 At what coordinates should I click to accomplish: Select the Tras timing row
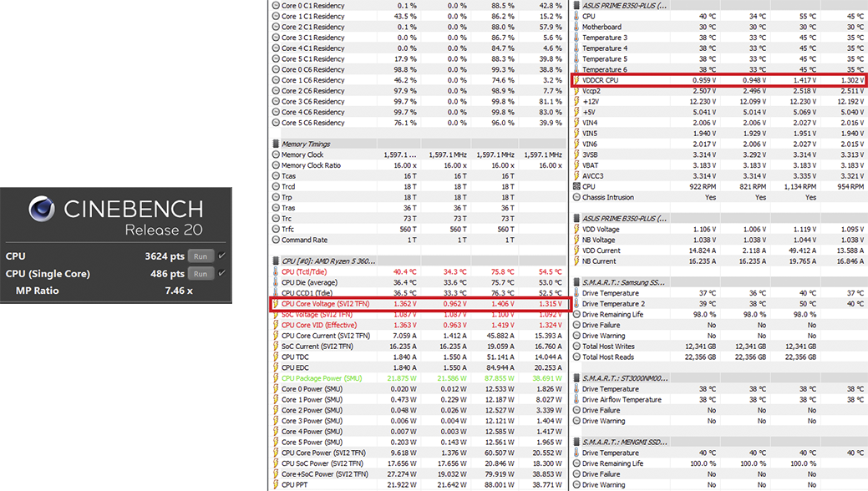pyautogui.click(x=419, y=208)
